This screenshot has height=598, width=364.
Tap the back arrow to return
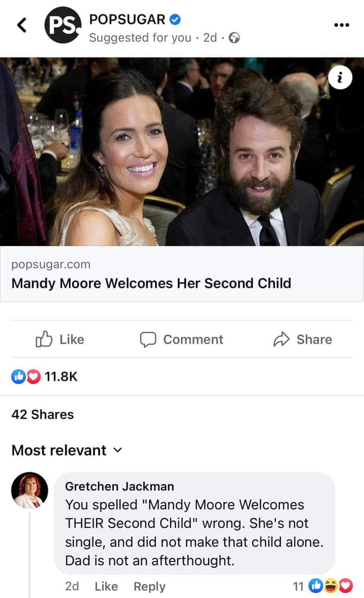click(22, 23)
